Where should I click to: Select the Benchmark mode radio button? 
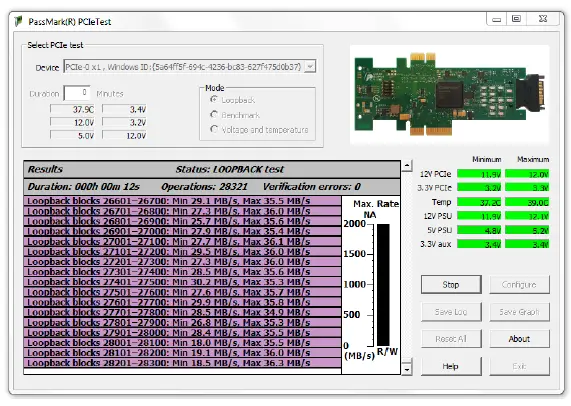214,114
